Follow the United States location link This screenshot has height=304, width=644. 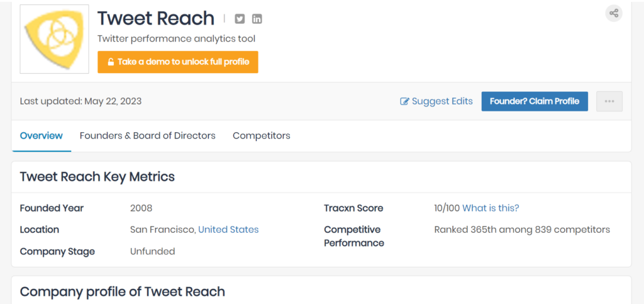point(228,230)
